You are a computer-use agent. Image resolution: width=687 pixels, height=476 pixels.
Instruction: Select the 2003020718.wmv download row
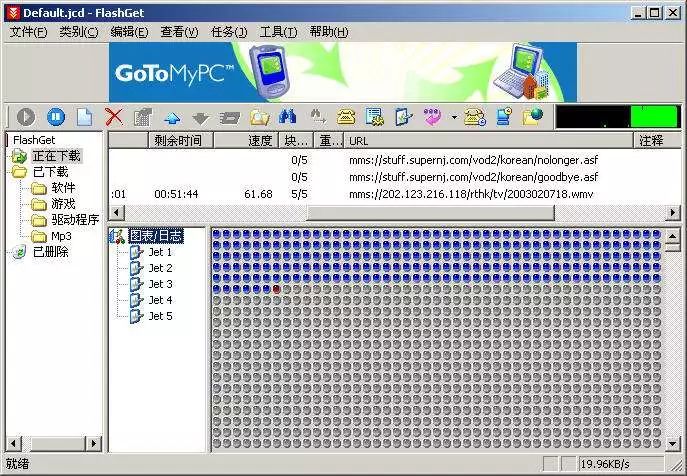point(394,194)
